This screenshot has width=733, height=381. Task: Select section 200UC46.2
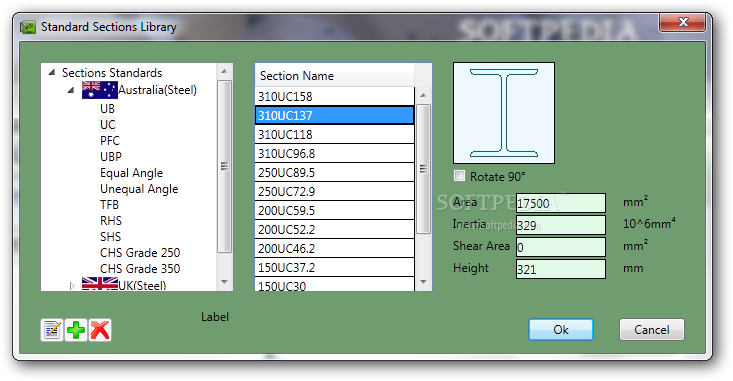click(x=335, y=249)
